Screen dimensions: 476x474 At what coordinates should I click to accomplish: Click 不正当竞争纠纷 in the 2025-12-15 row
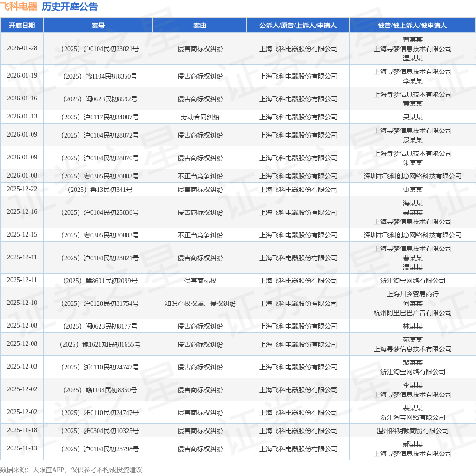click(200, 235)
